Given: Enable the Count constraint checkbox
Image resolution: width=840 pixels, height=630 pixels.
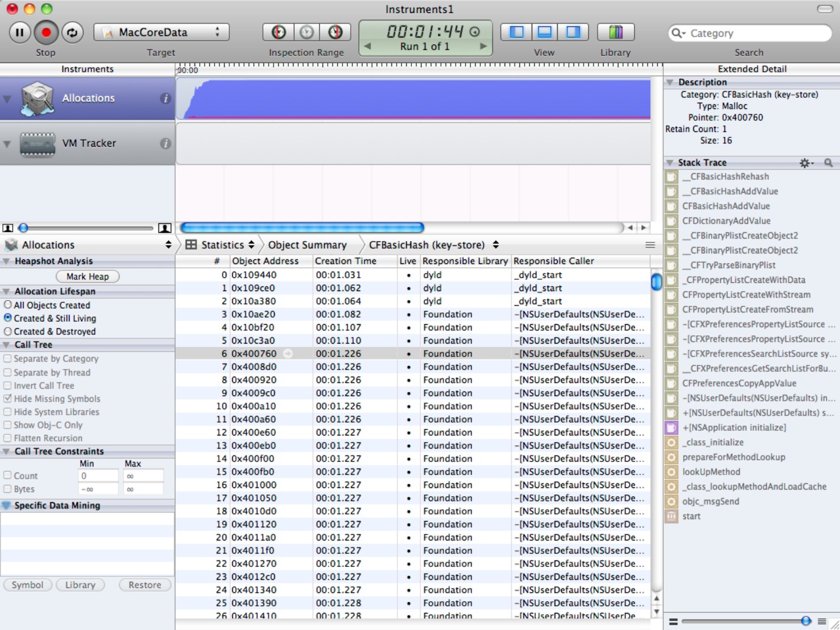Looking at the screenshot, I should tap(8, 475).
